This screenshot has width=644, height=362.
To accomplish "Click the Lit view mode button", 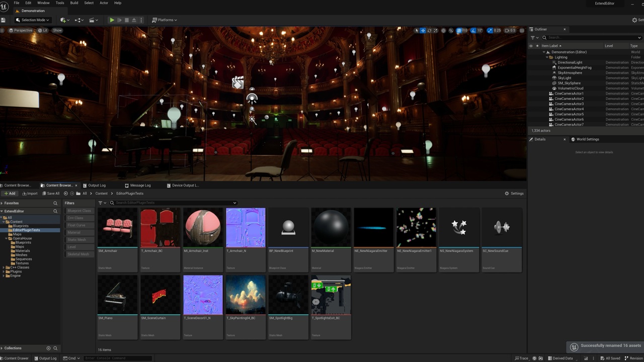I will point(43,30).
